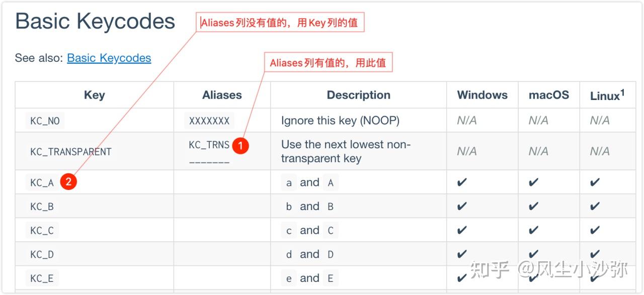Select the XXXXXXX alias code
Screen dimensions: 644x295
[x=209, y=121]
